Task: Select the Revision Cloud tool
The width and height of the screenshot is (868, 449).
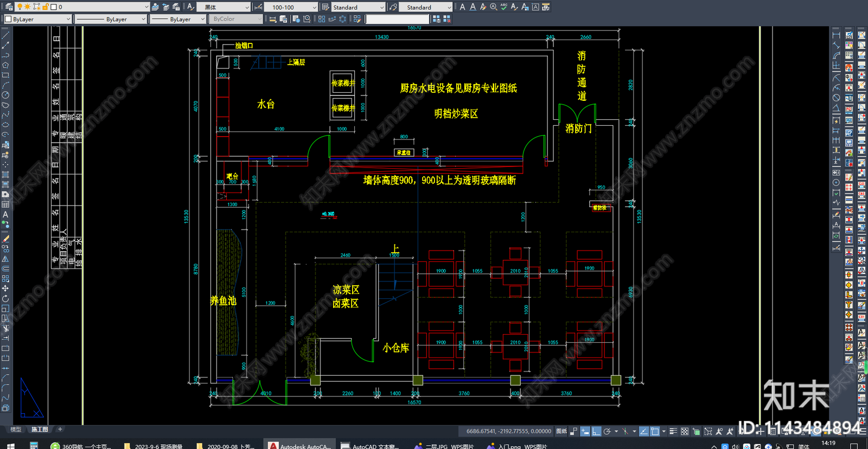Action: 5,105
